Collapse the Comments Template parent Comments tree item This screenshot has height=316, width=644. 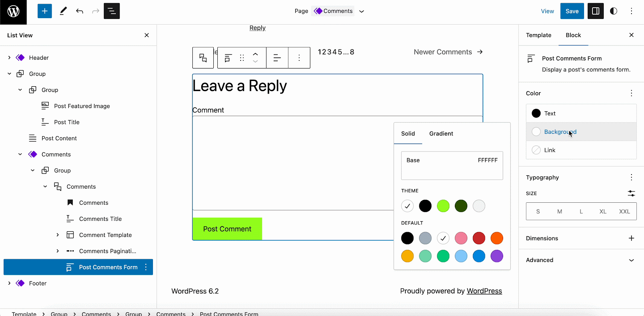(x=45, y=187)
